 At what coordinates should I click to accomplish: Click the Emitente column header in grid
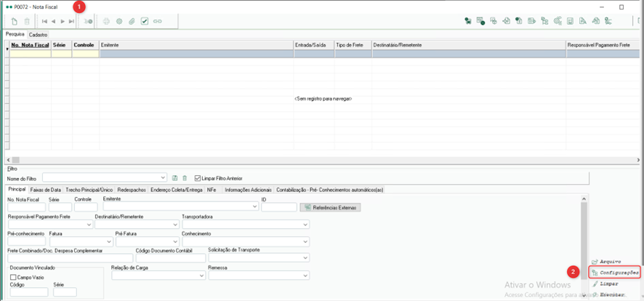coord(197,45)
